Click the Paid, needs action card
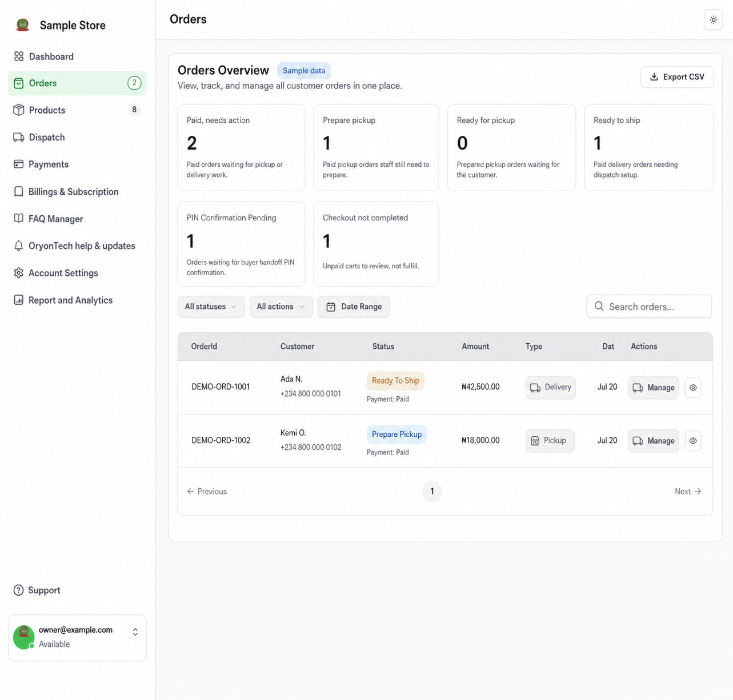The image size is (733, 700). click(242, 147)
